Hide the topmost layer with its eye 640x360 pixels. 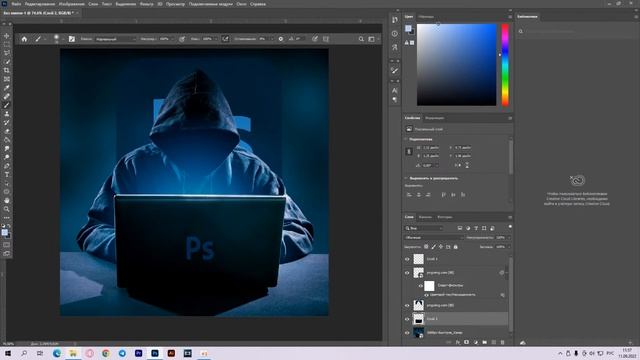[x=407, y=259]
